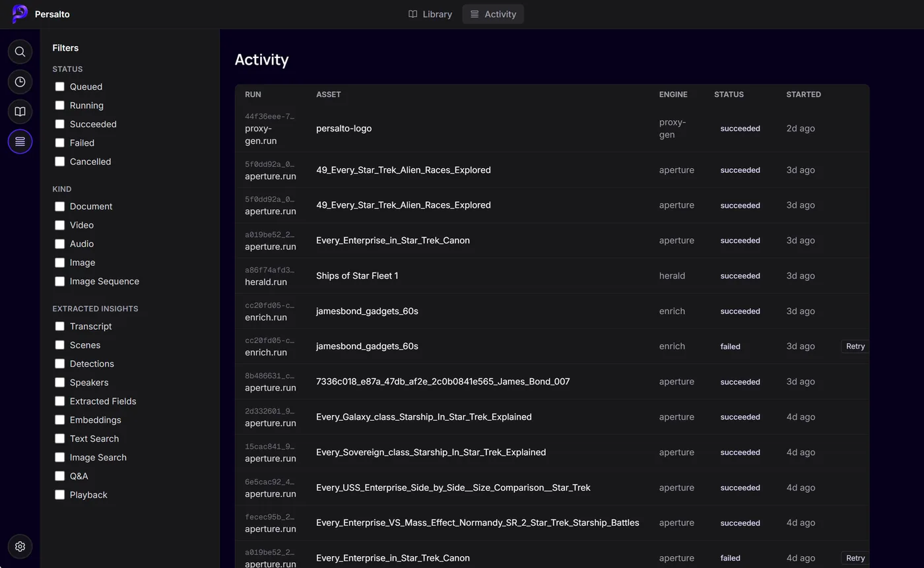The width and height of the screenshot is (924, 568).
Task: Tick the Audio kind filter
Action: coord(59,244)
